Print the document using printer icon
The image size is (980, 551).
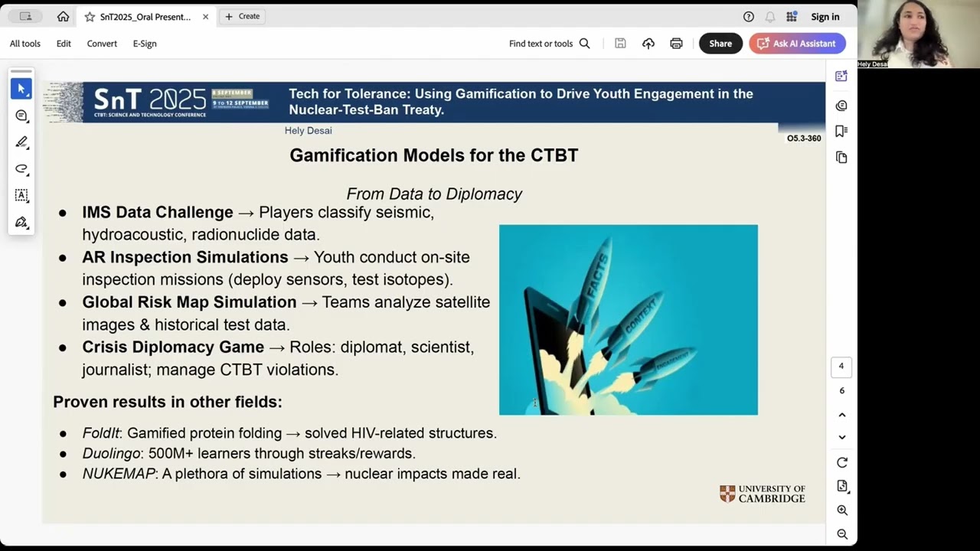tap(676, 44)
